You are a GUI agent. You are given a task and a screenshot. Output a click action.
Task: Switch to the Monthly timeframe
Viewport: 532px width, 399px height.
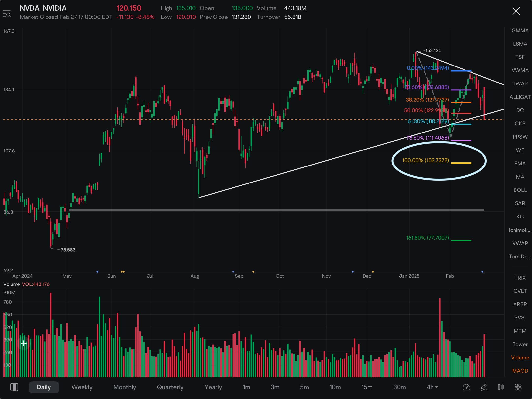(125, 387)
